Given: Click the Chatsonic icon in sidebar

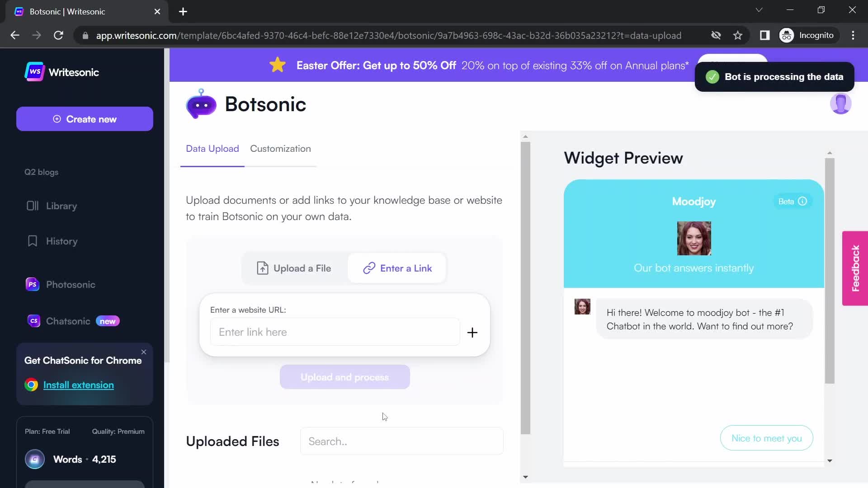Looking at the screenshot, I should click(33, 321).
